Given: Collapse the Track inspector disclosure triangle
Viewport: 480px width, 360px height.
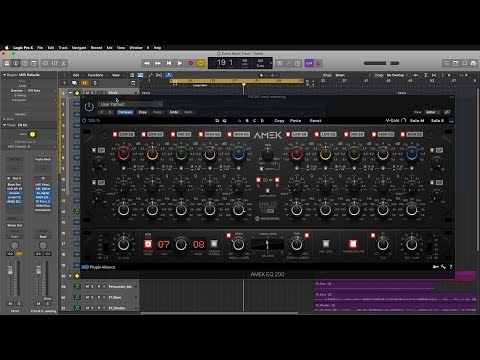Looking at the screenshot, I should coord(4,125).
